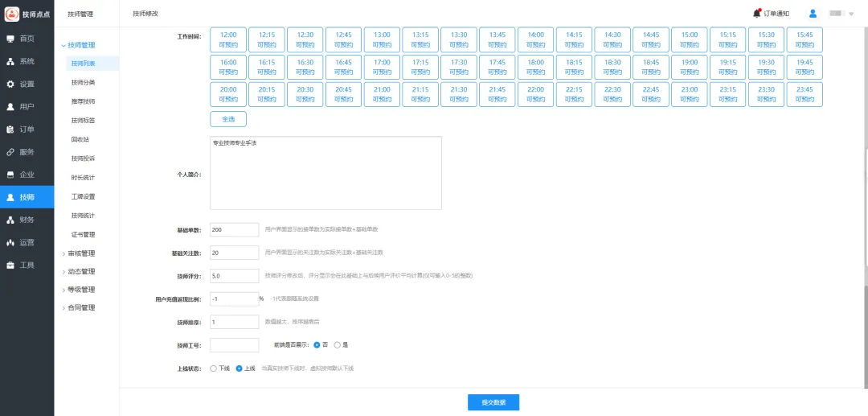This screenshot has width=868, height=416.
Task: Set 上线状态 to 下线
Action: click(x=213, y=369)
